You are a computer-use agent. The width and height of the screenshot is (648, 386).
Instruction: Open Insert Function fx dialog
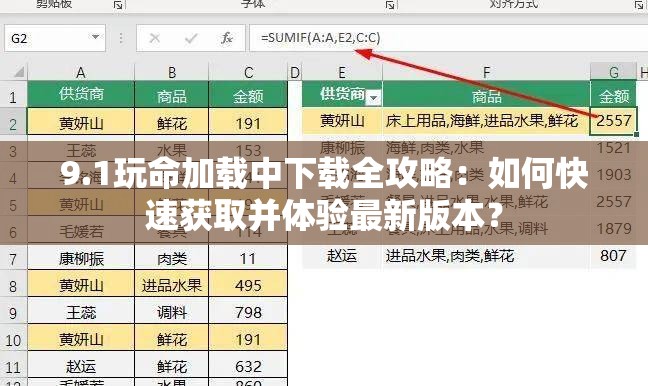tap(226, 38)
